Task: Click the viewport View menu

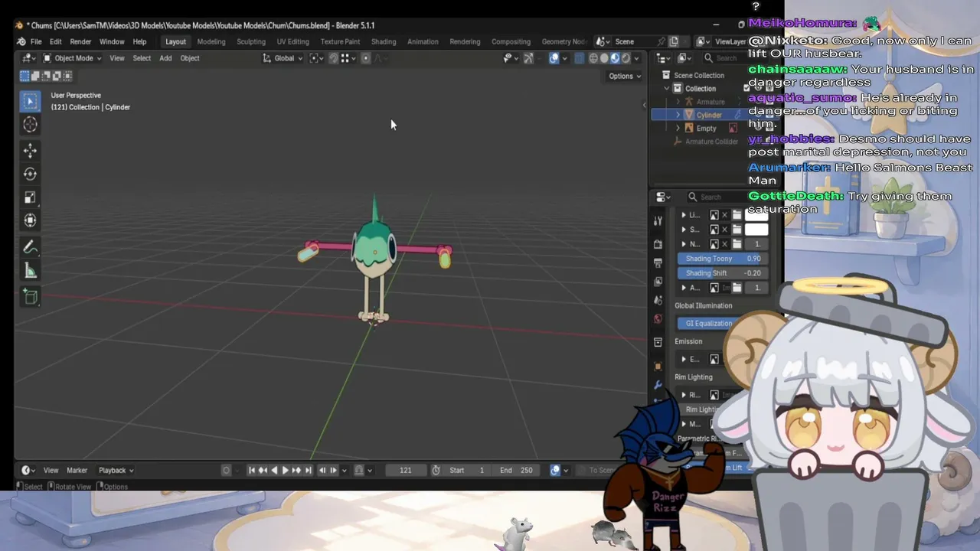Action: [117, 58]
